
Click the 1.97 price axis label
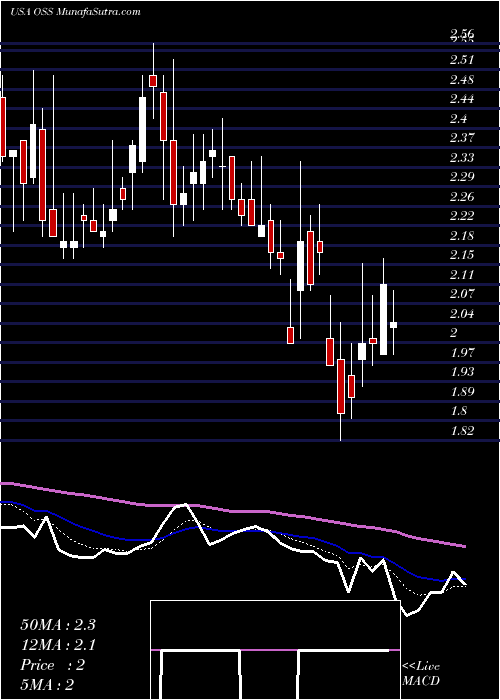click(x=462, y=353)
